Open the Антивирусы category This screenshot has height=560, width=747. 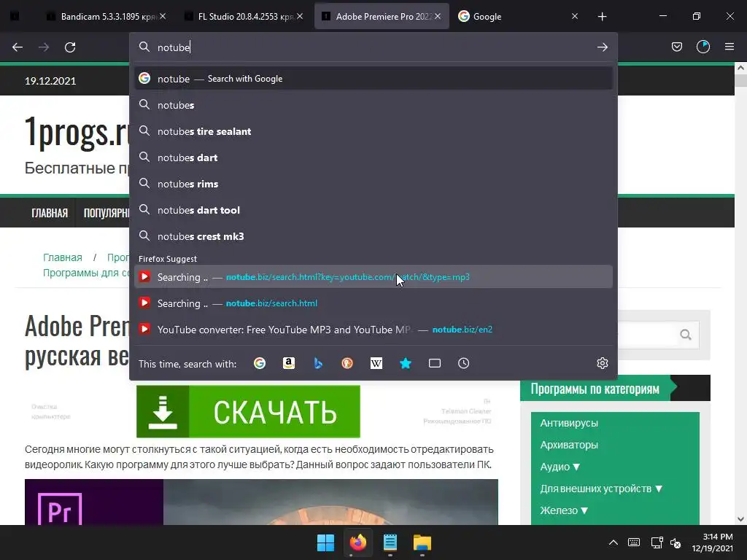coord(569,423)
